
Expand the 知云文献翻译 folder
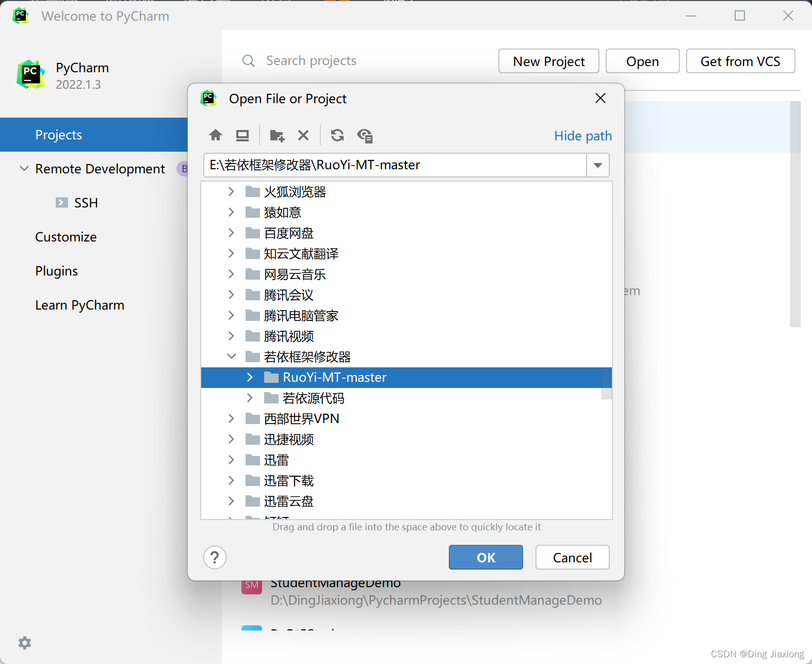tap(231, 254)
